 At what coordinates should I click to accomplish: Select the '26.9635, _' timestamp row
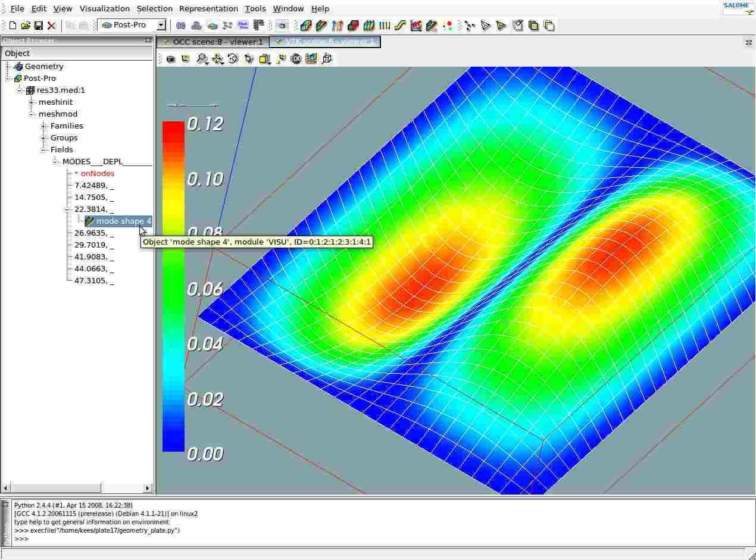tap(94, 233)
